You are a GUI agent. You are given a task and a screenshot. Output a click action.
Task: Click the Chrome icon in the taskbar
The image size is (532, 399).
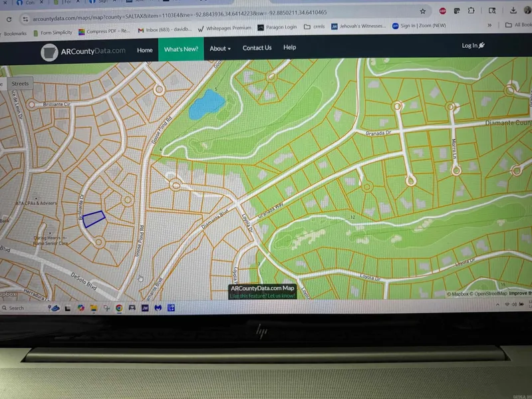coord(119,308)
